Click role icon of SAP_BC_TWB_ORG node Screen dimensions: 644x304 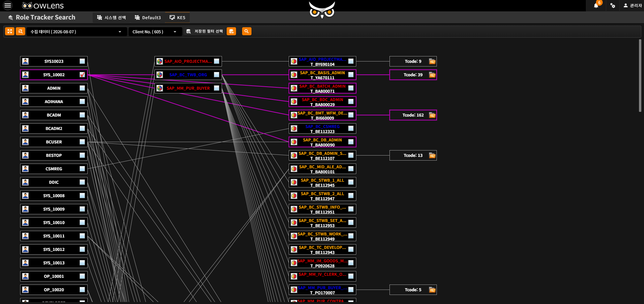point(160,75)
